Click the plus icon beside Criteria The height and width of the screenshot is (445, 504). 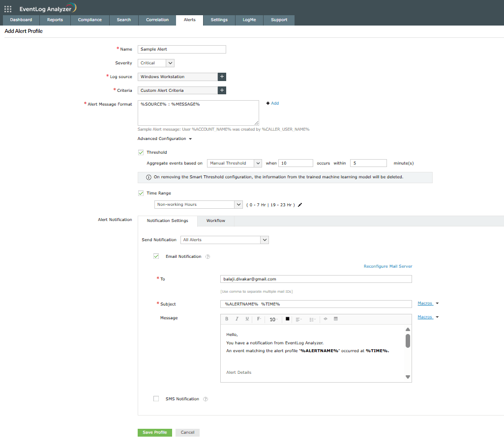point(222,90)
